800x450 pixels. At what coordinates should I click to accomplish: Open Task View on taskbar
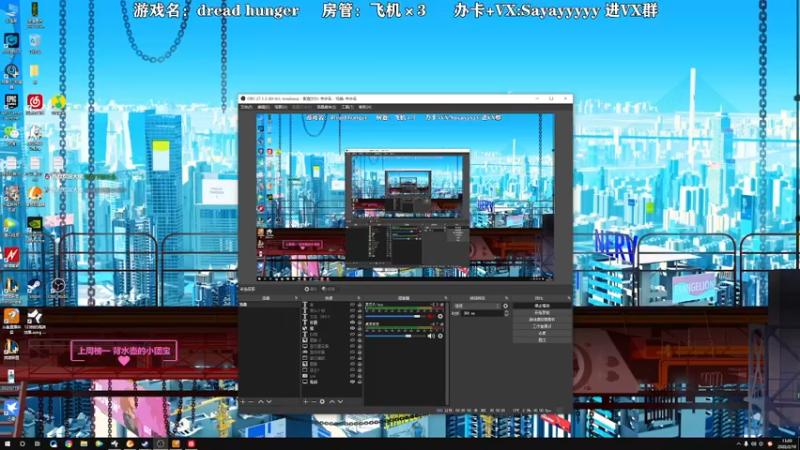37,444
